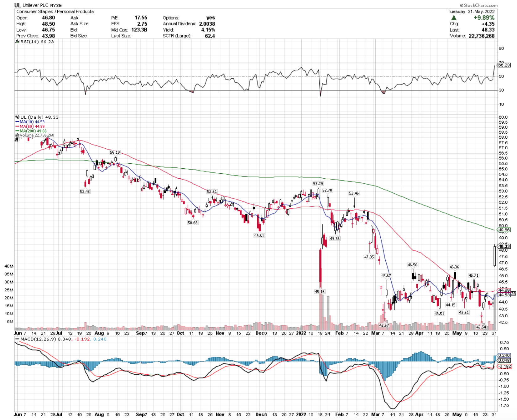Click the SCTR (Large) value 62.4
Screen dimensions: 517x420
coord(210,36)
